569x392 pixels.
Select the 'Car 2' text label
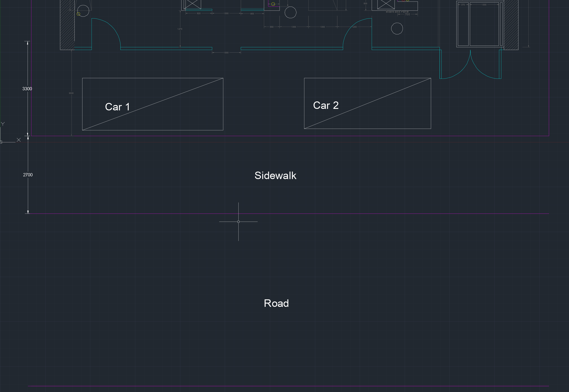pos(326,105)
